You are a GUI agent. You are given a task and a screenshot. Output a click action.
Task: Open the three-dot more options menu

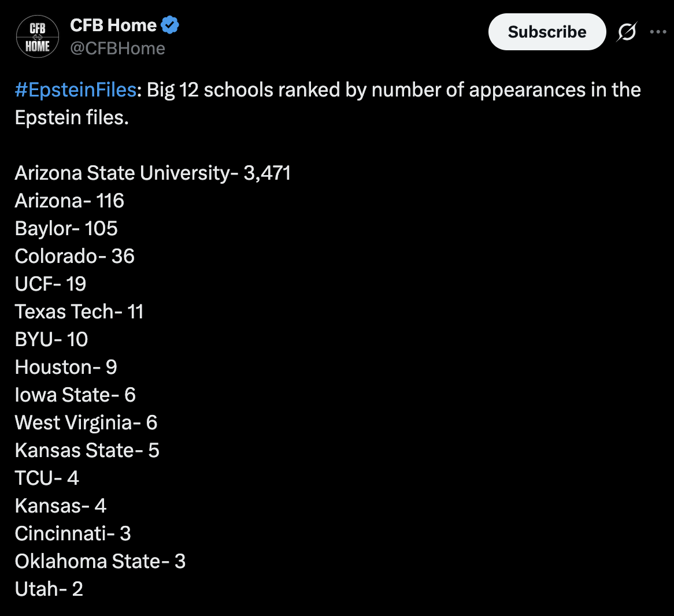pyautogui.click(x=658, y=32)
